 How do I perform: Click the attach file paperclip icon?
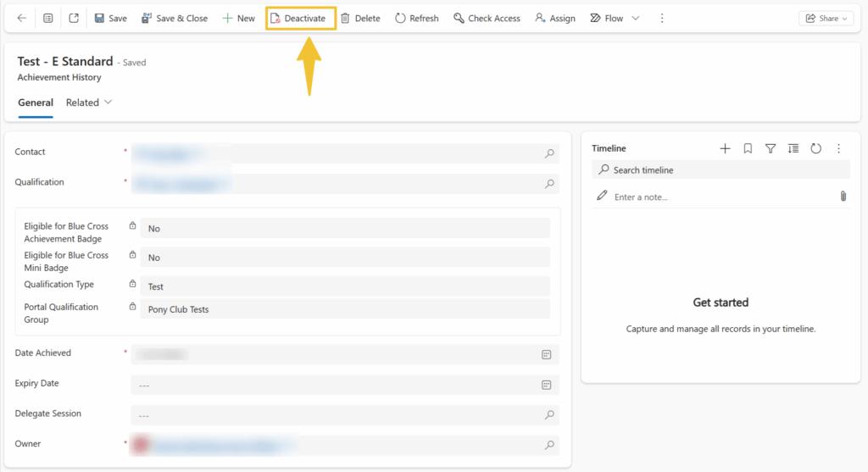tap(843, 197)
